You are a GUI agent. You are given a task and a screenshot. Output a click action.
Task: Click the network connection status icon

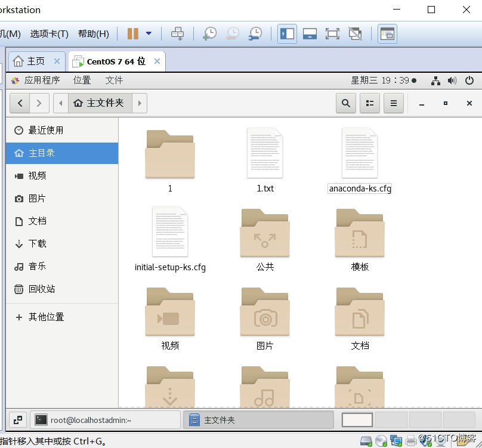point(435,81)
